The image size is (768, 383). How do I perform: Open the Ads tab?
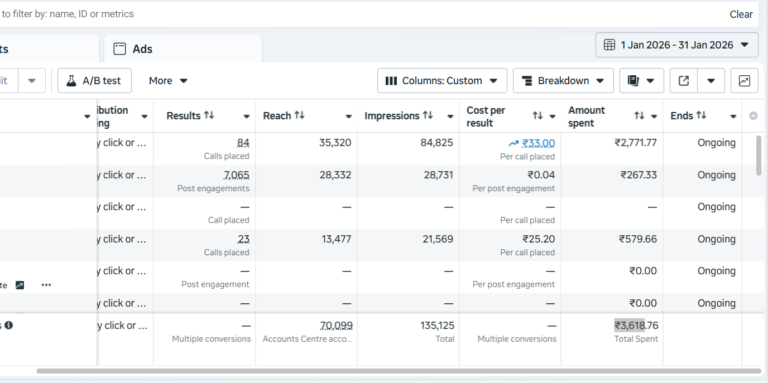(183, 49)
